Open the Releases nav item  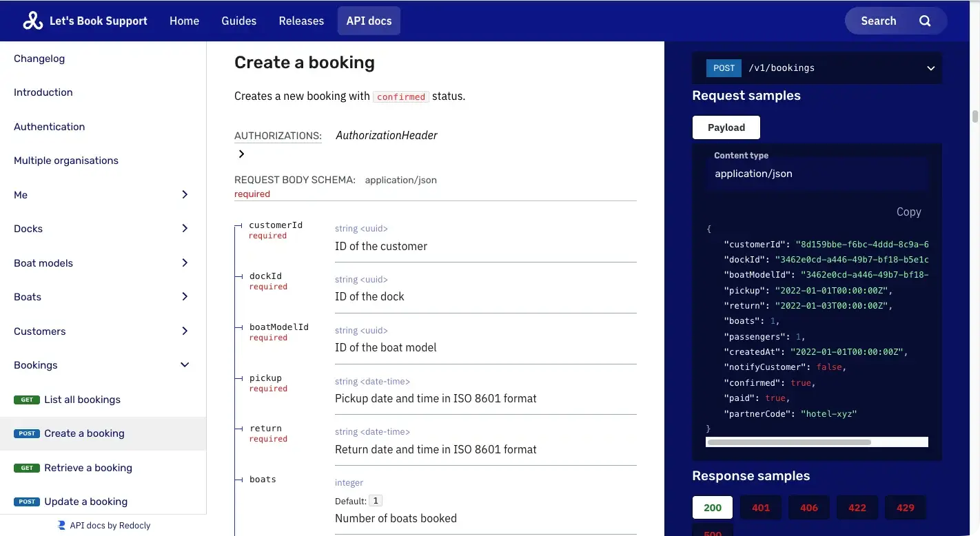[x=301, y=21]
